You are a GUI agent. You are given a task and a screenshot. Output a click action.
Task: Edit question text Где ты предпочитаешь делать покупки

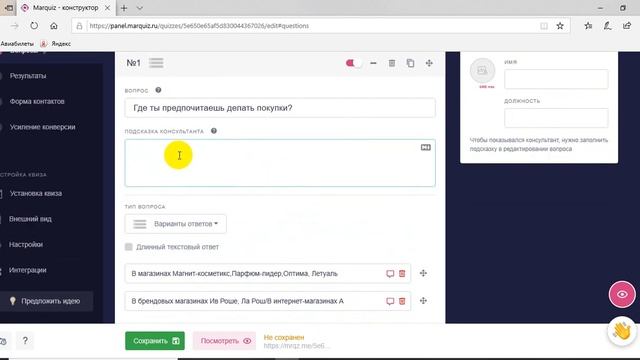pyautogui.click(x=280, y=108)
